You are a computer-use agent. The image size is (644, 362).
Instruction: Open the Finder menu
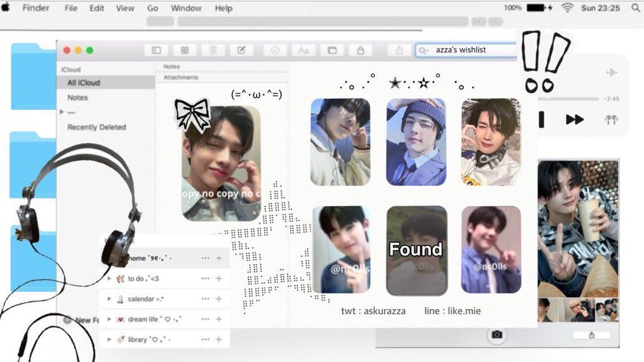(x=36, y=8)
